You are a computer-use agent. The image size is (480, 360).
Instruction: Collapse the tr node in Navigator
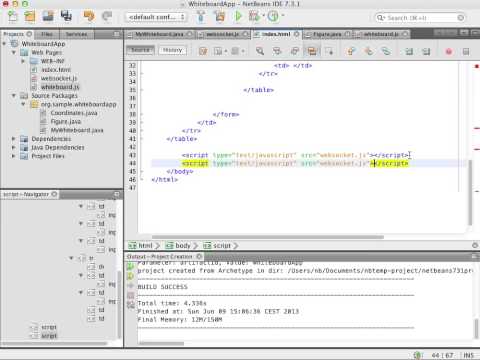click(x=71, y=258)
